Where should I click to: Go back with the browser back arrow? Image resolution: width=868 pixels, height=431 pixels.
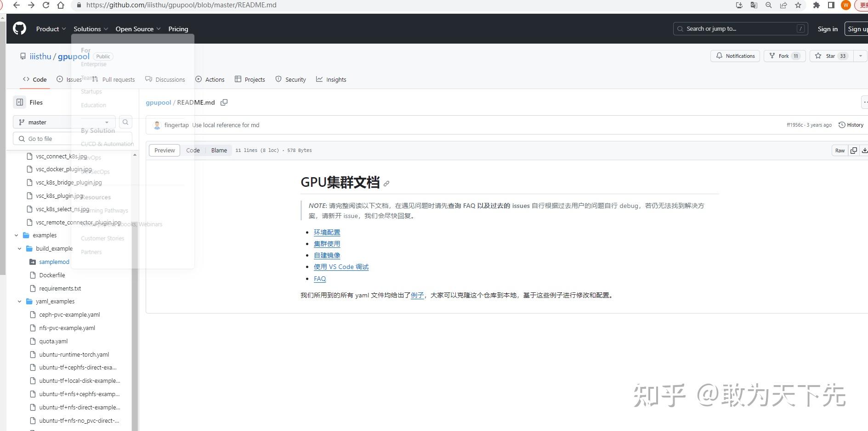click(x=16, y=5)
